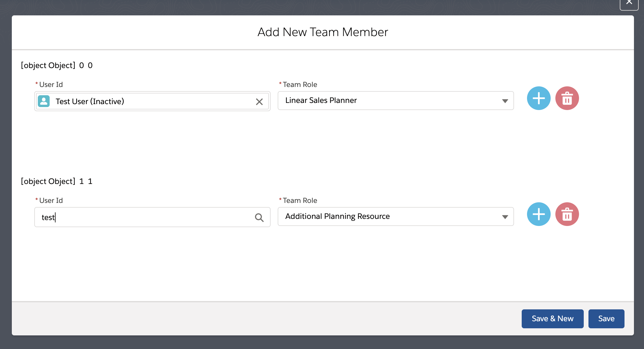The height and width of the screenshot is (349, 644).
Task: Click the add member icon first row
Action: pos(538,100)
